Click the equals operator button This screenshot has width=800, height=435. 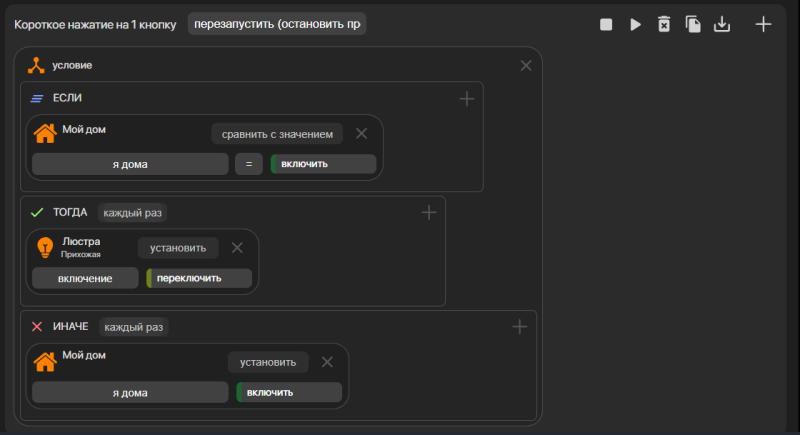click(249, 164)
